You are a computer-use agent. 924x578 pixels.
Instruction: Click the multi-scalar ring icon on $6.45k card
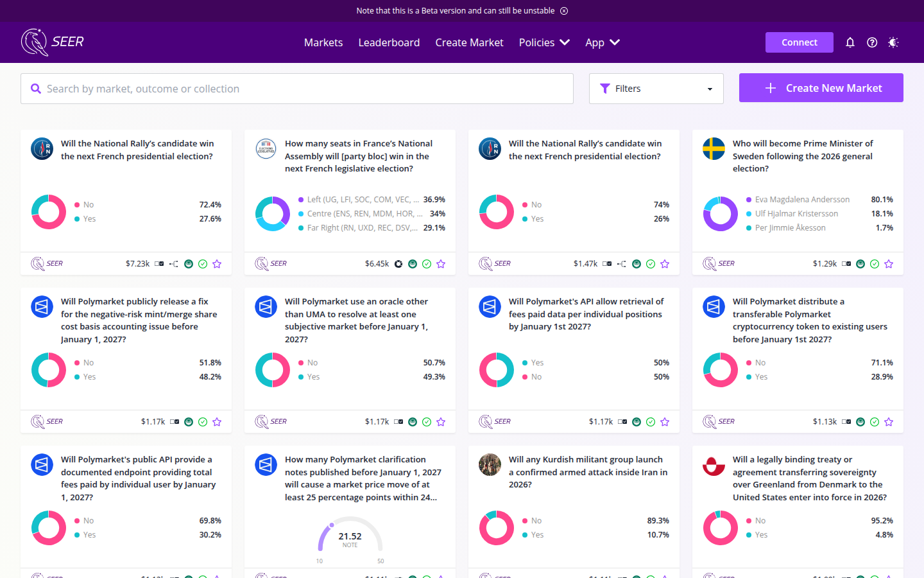click(x=398, y=264)
